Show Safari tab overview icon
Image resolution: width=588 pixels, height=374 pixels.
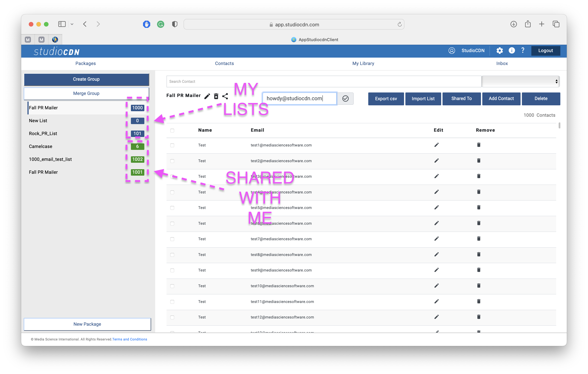point(556,24)
